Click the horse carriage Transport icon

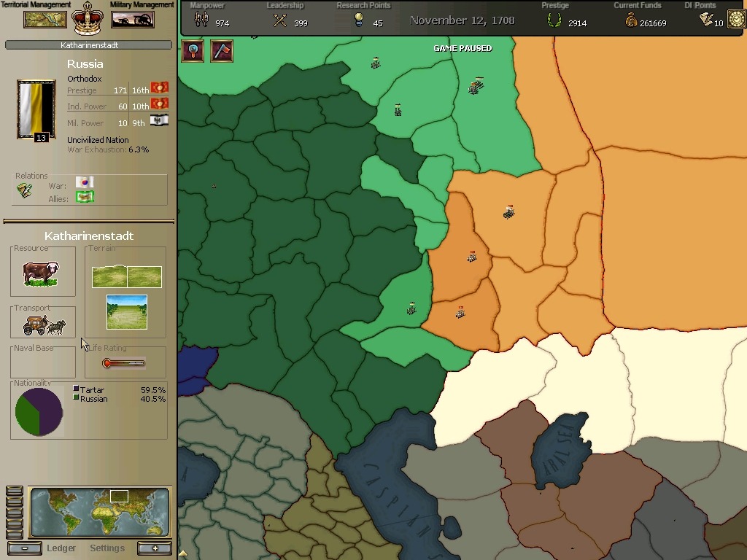(x=44, y=325)
